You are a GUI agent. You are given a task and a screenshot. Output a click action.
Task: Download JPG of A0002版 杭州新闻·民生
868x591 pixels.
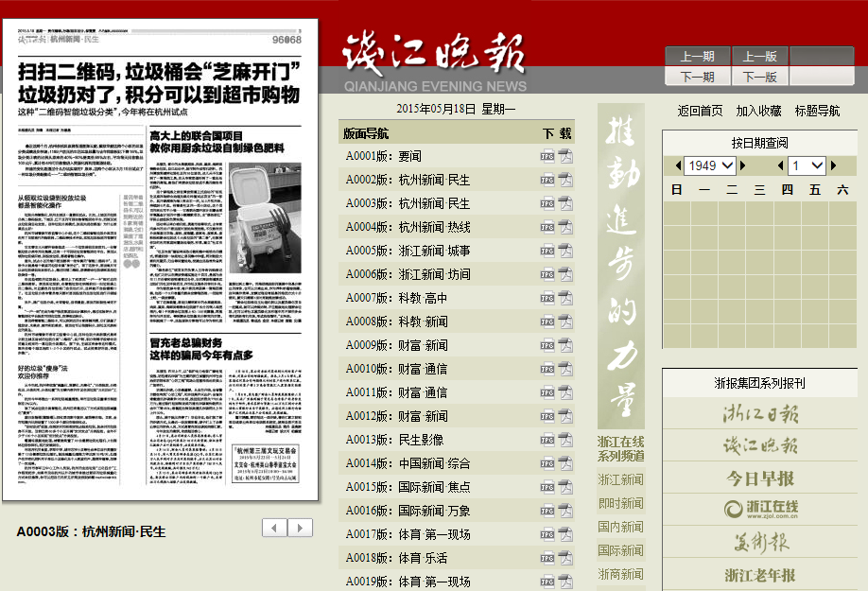pyautogui.click(x=547, y=180)
